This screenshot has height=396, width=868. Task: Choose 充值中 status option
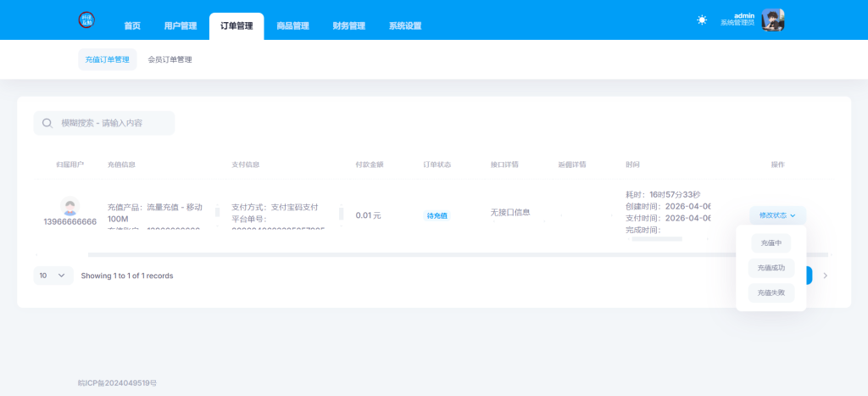[x=771, y=243]
